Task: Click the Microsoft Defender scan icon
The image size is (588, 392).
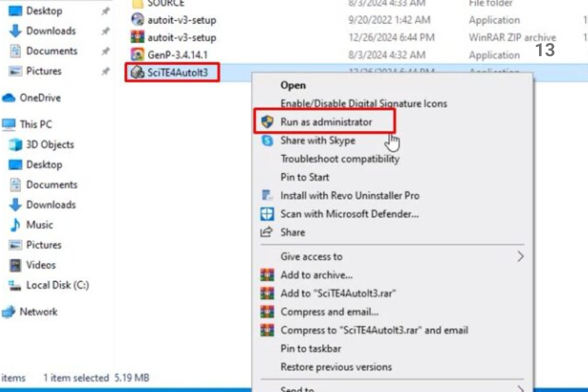Action: coord(267,214)
